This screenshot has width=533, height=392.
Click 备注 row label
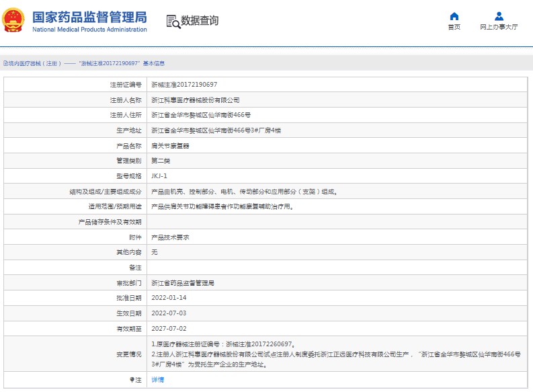[x=135, y=268]
